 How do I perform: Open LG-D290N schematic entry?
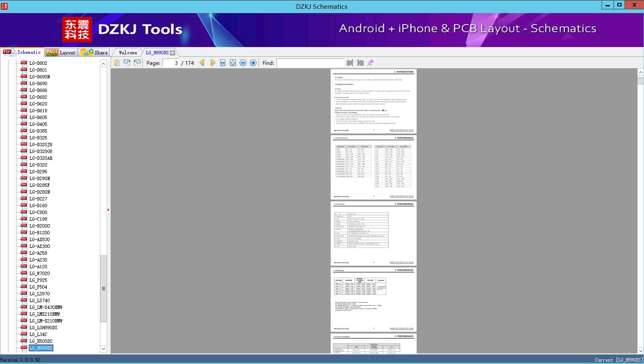(40, 178)
